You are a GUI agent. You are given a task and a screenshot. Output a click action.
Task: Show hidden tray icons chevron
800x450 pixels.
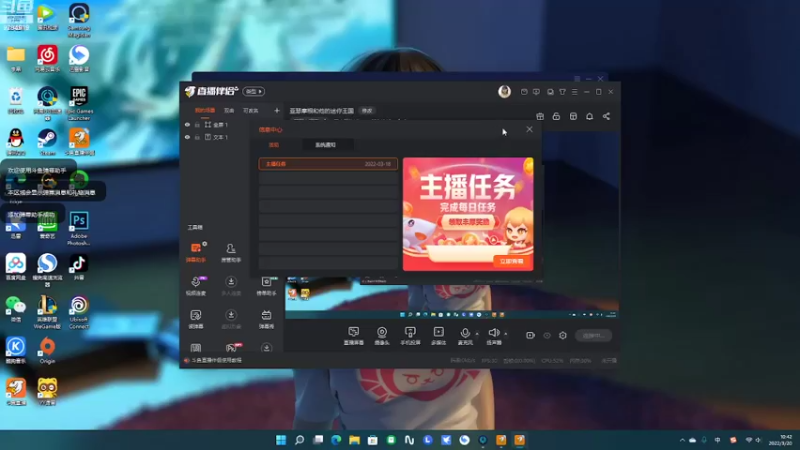point(682,440)
